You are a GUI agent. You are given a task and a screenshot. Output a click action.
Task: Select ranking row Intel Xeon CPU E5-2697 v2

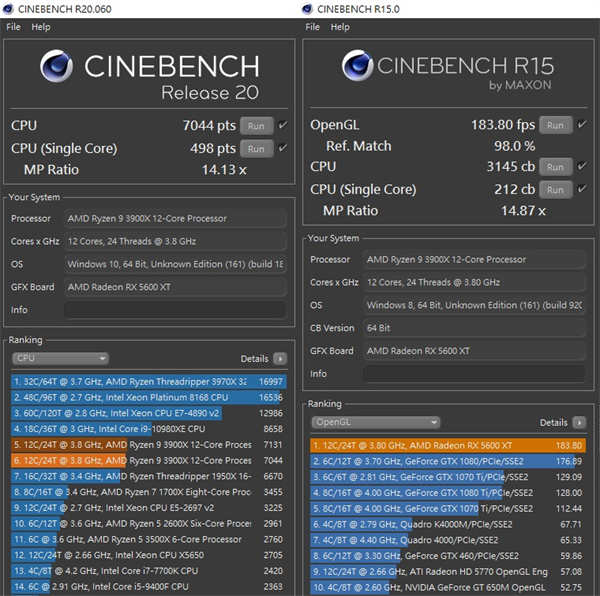(148, 508)
